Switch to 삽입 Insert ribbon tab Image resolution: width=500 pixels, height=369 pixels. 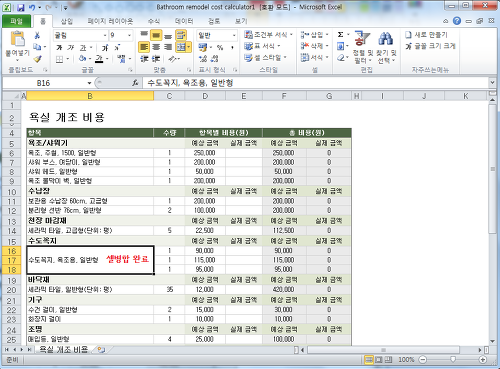coord(66,21)
